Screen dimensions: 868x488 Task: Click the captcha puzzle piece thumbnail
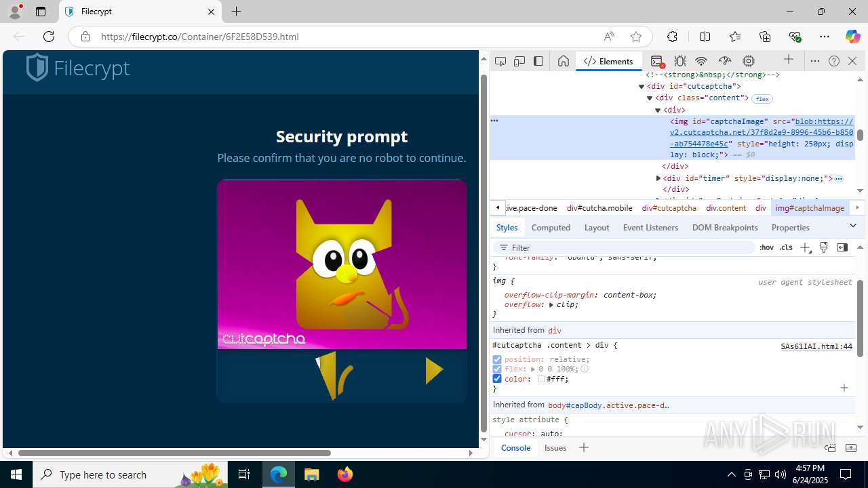pyautogui.click(x=334, y=375)
